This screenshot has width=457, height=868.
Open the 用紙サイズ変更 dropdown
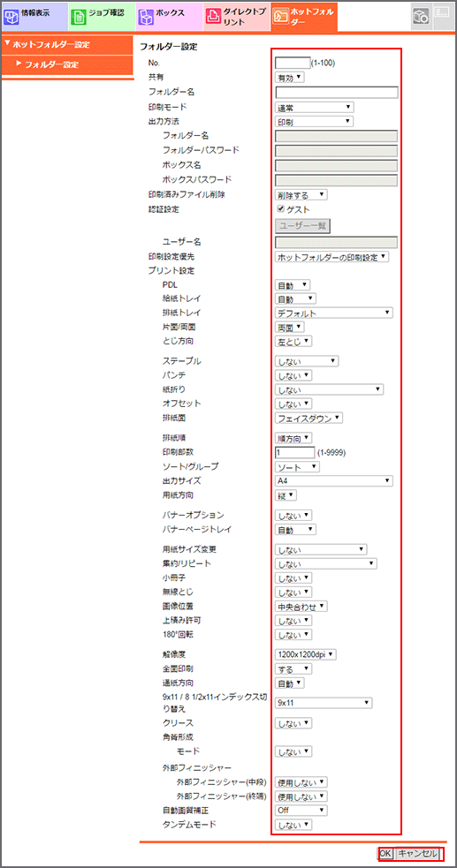click(321, 550)
